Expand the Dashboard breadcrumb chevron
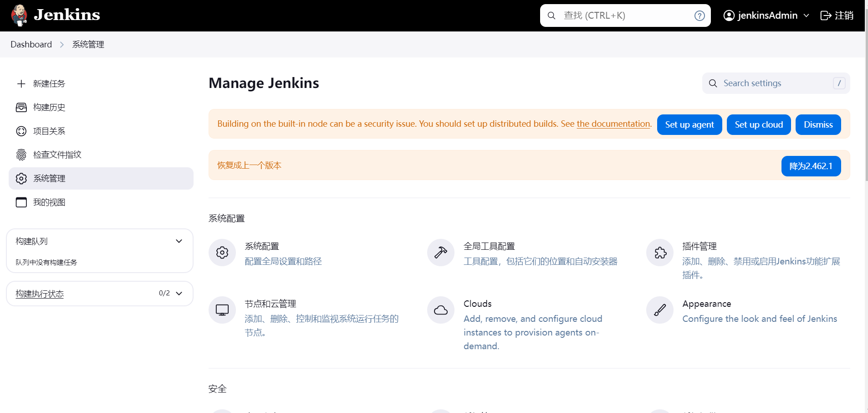This screenshot has height=413, width=868. (62, 45)
